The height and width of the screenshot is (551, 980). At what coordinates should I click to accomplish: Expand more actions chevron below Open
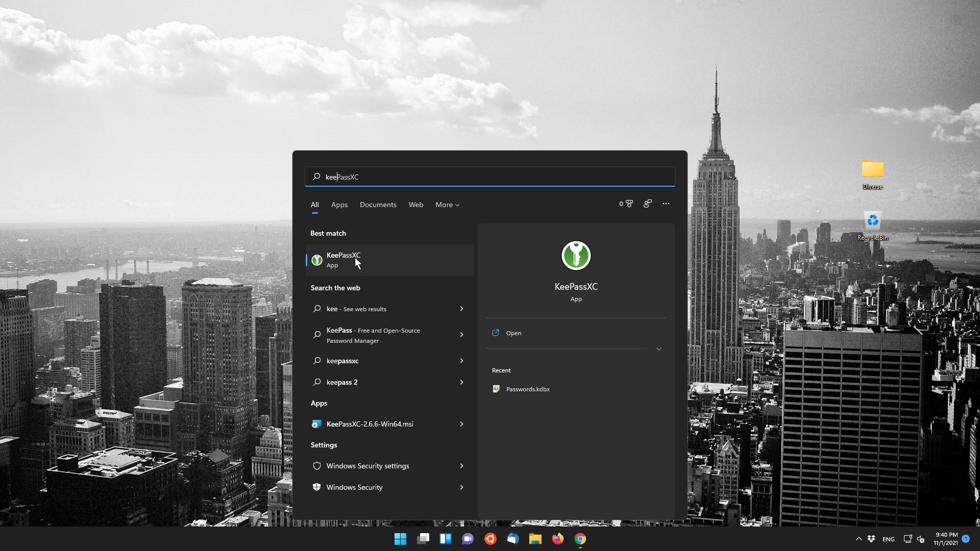coord(658,349)
